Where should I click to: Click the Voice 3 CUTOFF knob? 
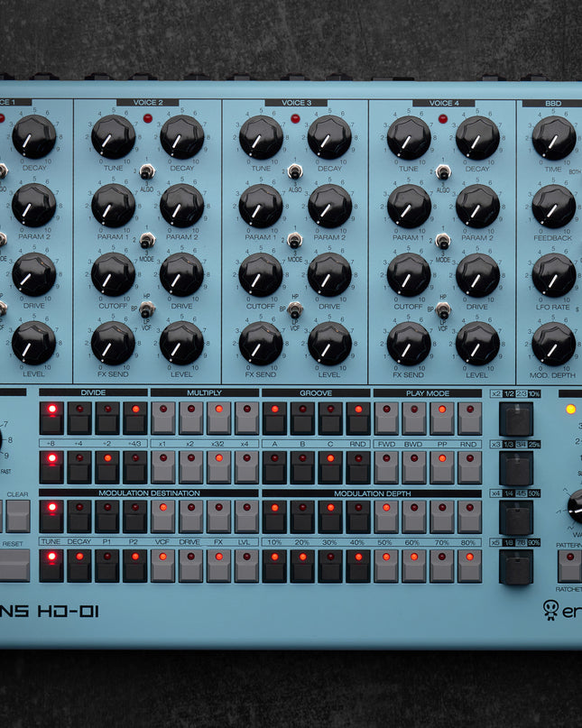tap(261, 274)
